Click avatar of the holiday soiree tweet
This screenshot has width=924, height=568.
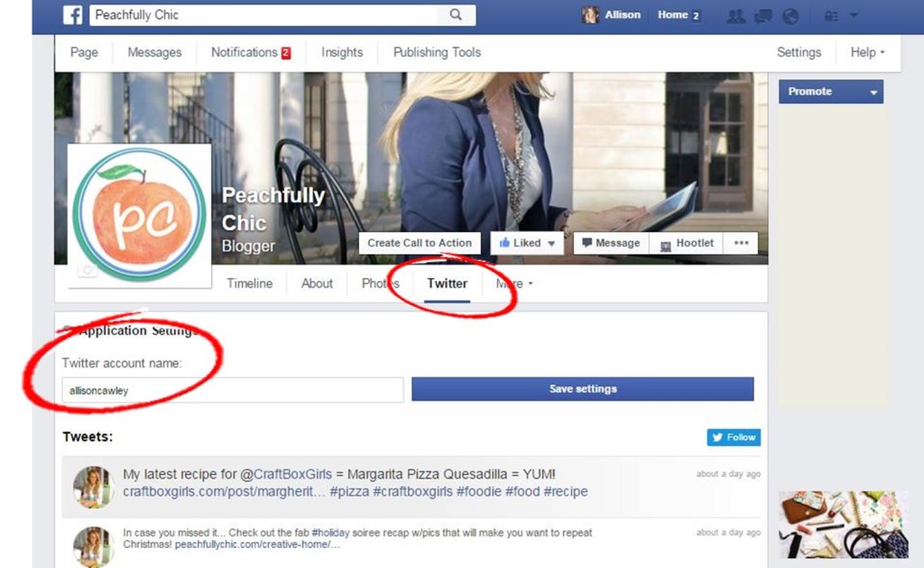93,546
